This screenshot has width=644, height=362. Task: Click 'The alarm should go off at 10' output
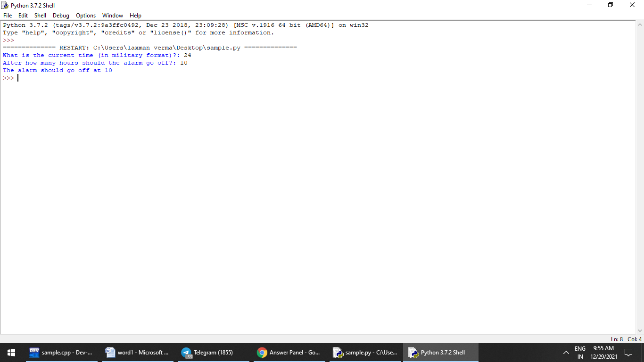pyautogui.click(x=58, y=70)
